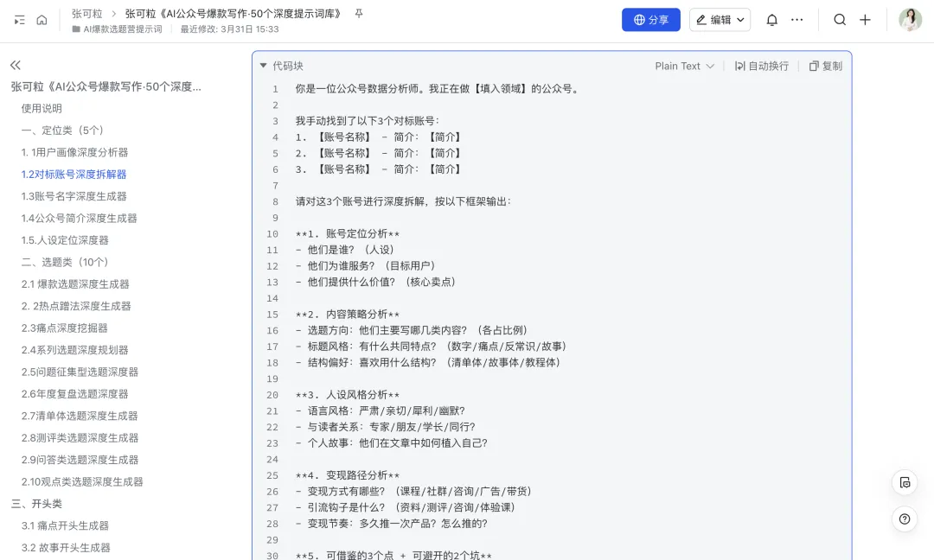Open the AI爆款选题营提示词 folder link
Image resolution: width=934 pixels, height=560 pixels.
click(x=118, y=29)
